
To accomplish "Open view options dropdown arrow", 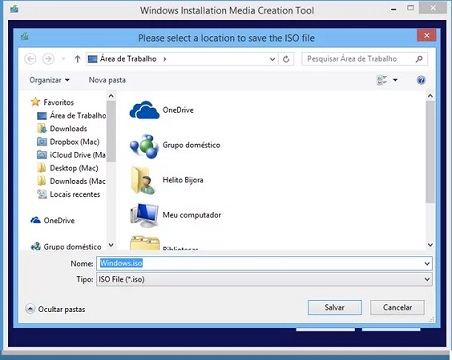I will click(x=395, y=80).
